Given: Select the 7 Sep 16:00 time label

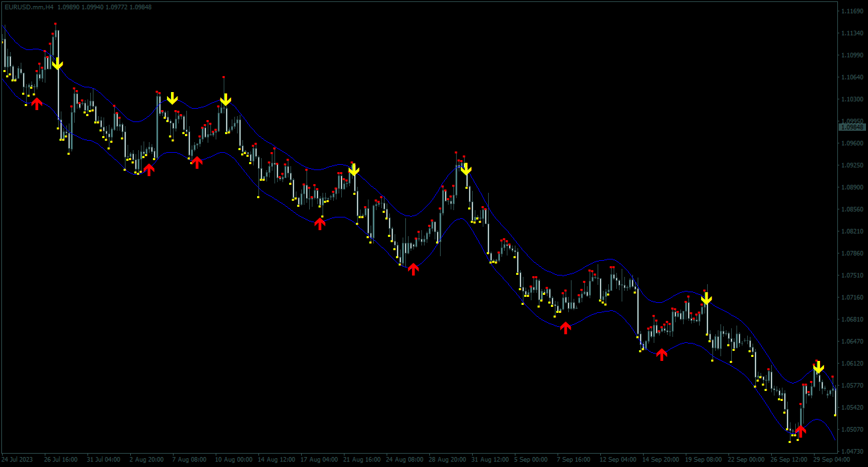Looking at the screenshot, I should point(574,460).
